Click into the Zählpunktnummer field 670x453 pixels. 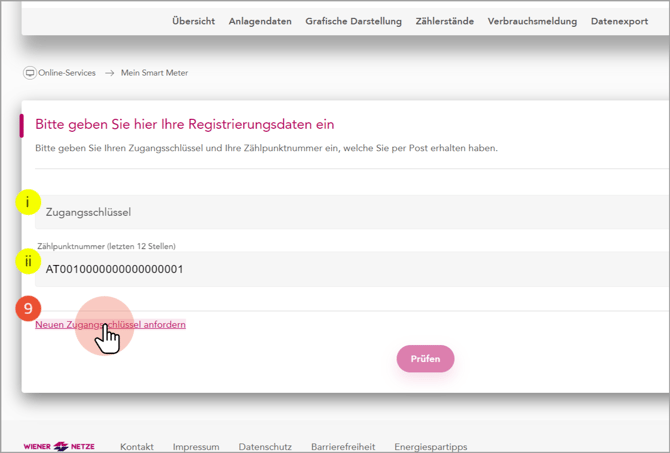[x=352, y=269]
